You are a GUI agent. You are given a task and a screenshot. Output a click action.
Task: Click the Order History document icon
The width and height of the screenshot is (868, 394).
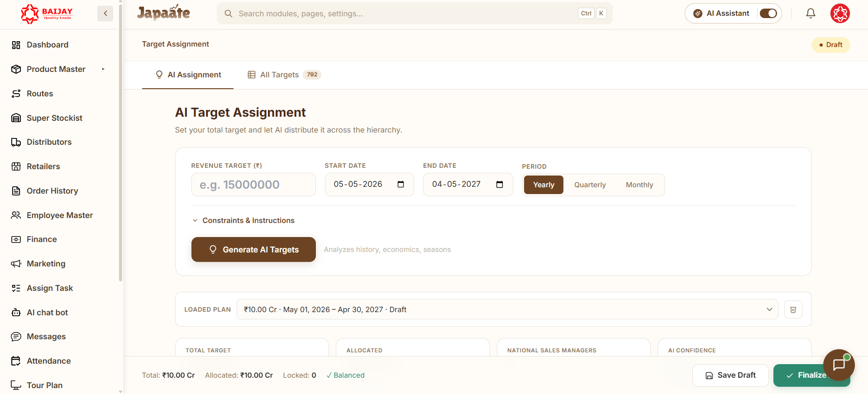pyautogui.click(x=16, y=191)
